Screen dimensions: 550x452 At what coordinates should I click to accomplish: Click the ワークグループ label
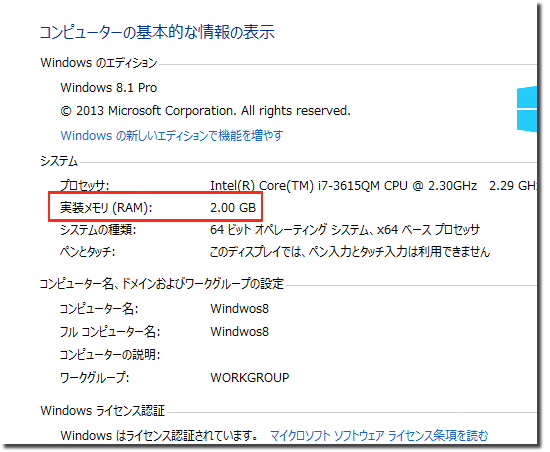(94, 378)
